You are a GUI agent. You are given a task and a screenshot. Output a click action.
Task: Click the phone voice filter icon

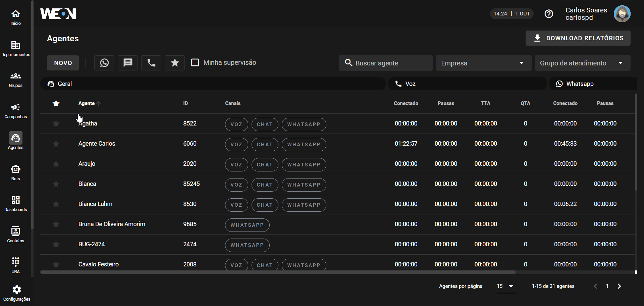coord(151,63)
